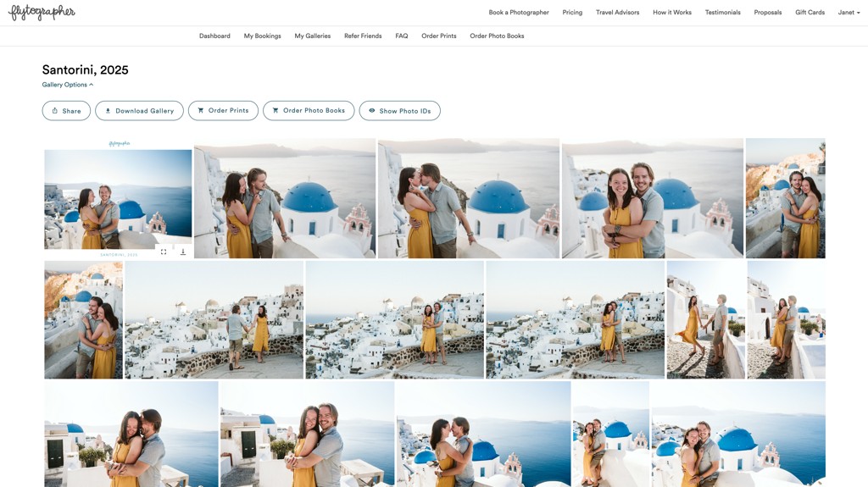Click the Download Gallery button

(139, 111)
